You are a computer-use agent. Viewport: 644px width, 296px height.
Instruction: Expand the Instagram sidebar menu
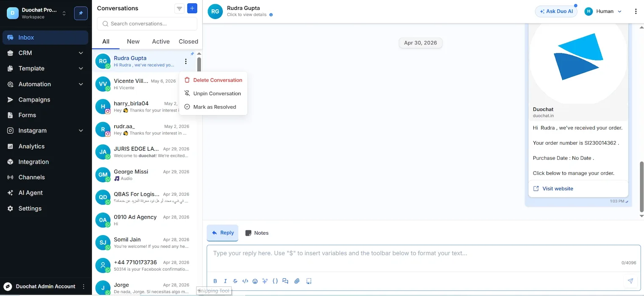tap(46, 131)
